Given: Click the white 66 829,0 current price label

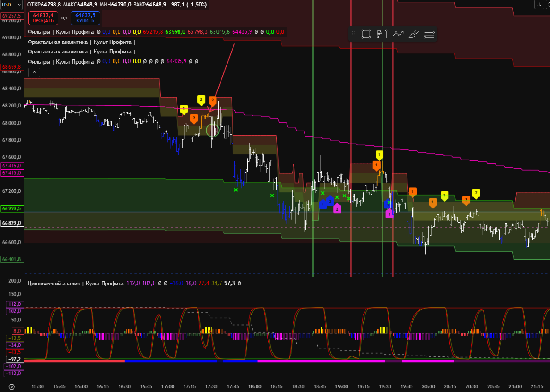Looking at the screenshot, I should tap(12, 223).
